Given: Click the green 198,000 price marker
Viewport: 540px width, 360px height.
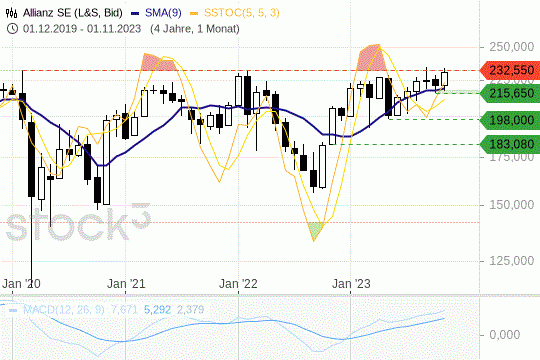Looking at the screenshot, I should [x=510, y=120].
